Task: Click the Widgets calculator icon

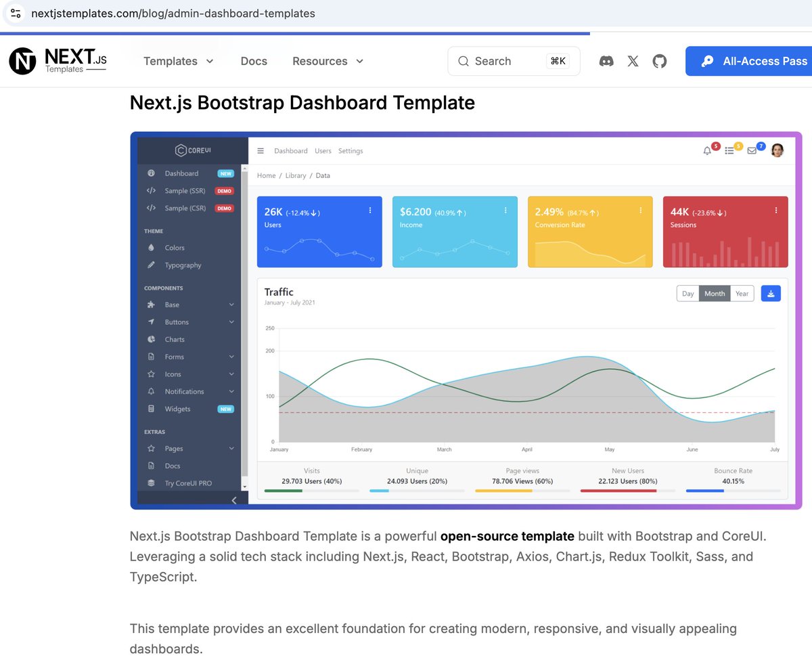Action: click(151, 409)
